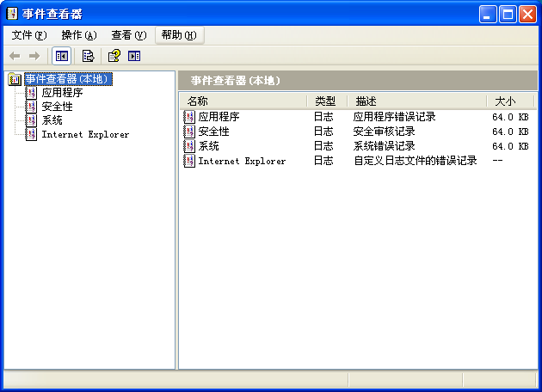The image size is (542, 392).
Task: Open the 帮助(H) menu
Action: [180, 35]
